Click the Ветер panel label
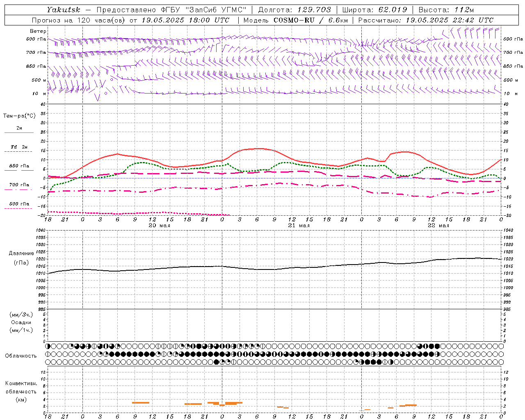 coord(38,31)
